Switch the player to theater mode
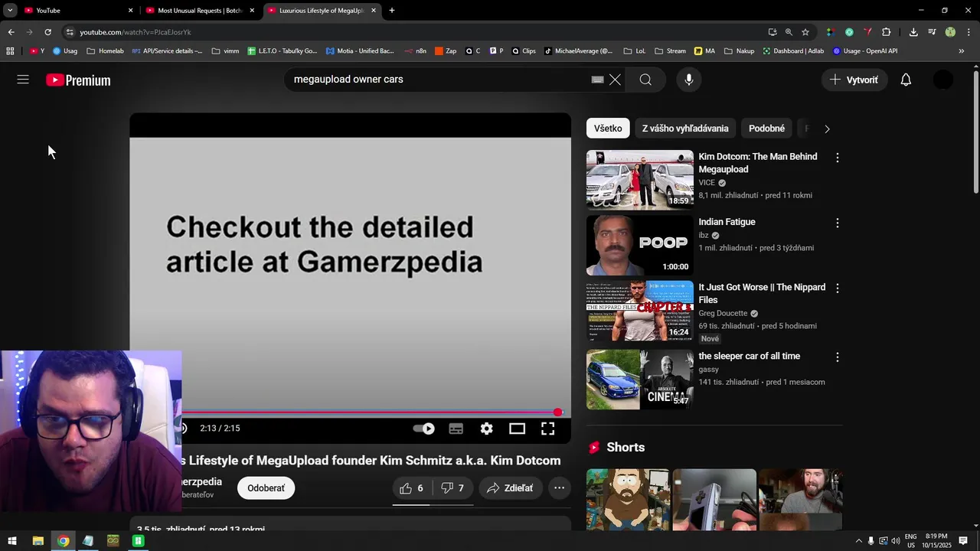 [x=518, y=429]
